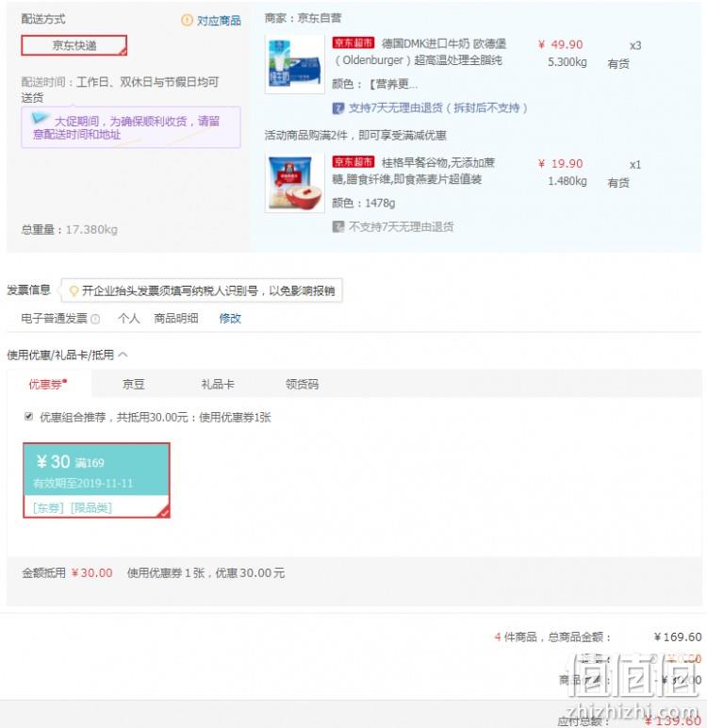Viewport: 707px width, 728px height.
Task: Open 支持7天无理由退货 policy text
Action: point(437,108)
